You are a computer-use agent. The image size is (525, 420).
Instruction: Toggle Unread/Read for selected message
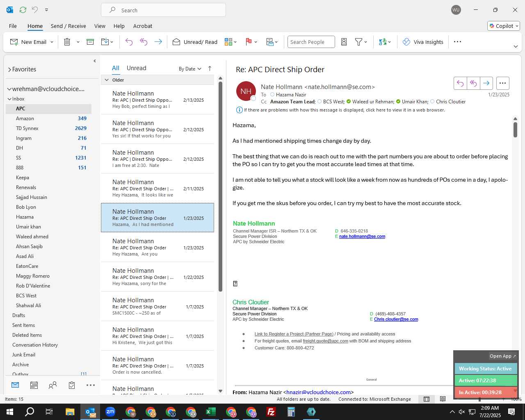195,42
